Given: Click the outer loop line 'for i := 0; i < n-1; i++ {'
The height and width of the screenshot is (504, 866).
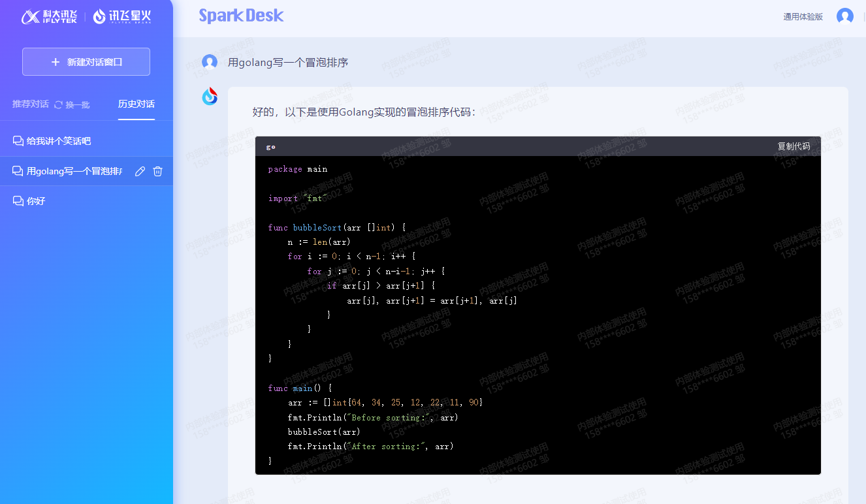Looking at the screenshot, I should pyautogui.click(x=351, y=257).
